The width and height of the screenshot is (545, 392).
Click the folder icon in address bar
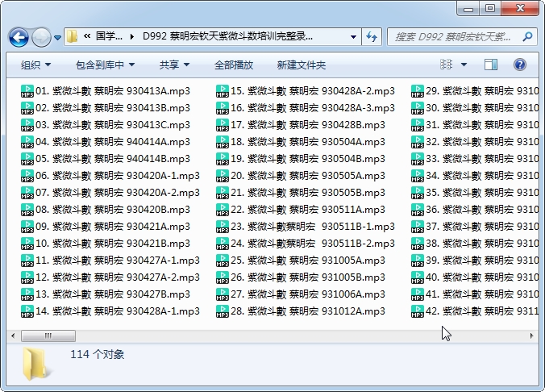click(72, 36)
